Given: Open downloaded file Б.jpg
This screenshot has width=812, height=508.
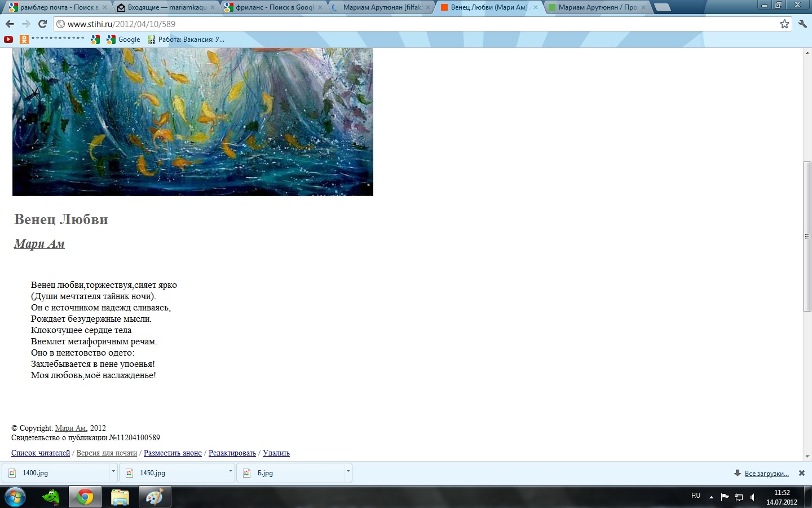Looking at the screenshot, I should point(291,473).
